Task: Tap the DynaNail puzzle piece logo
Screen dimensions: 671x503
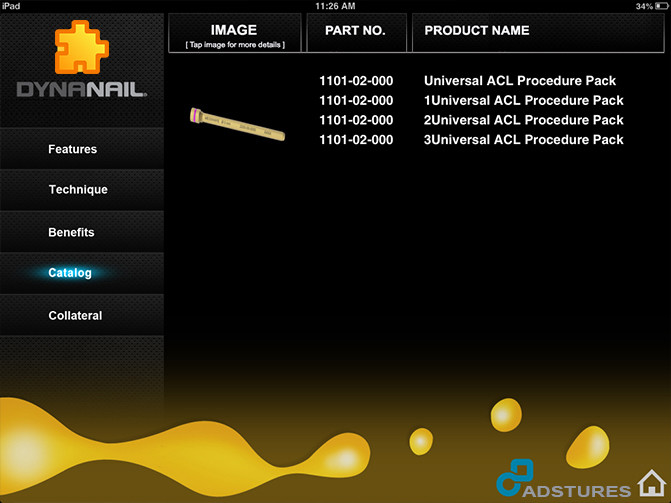Action: tap(82, 47)
